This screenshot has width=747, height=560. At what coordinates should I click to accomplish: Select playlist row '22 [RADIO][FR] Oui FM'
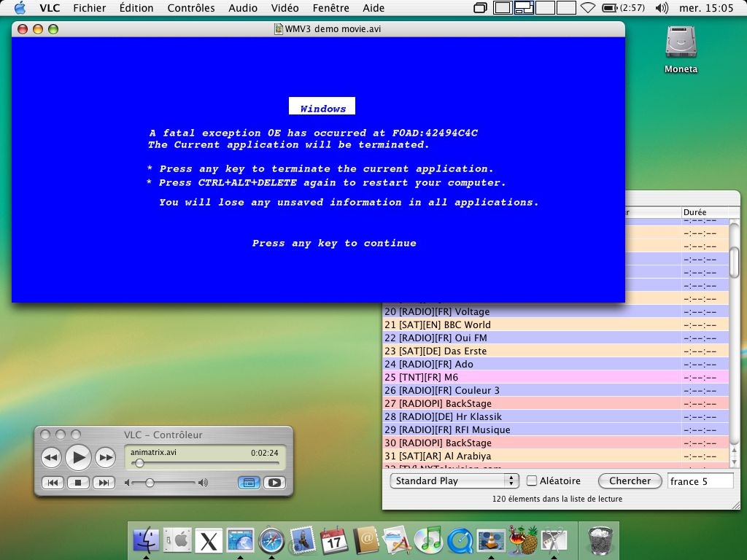click(x=555, y=338)
